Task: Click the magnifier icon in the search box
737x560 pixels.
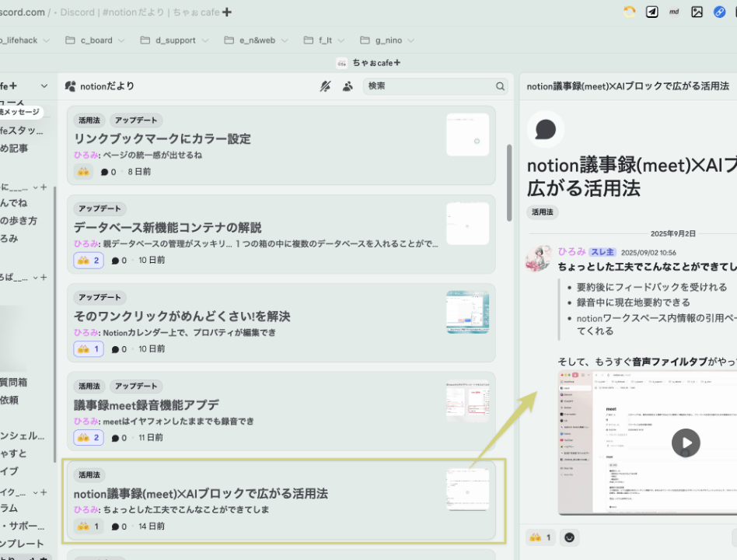Action: [x=501, y=86]
